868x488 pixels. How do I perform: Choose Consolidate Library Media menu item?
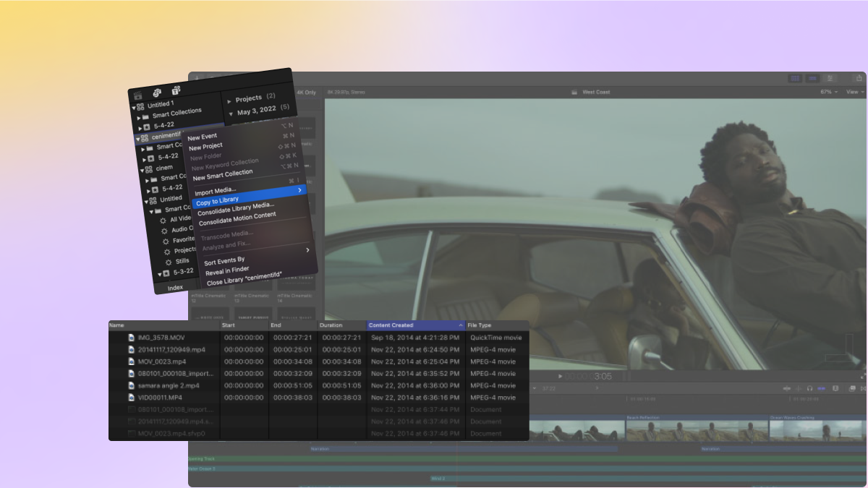236,209
